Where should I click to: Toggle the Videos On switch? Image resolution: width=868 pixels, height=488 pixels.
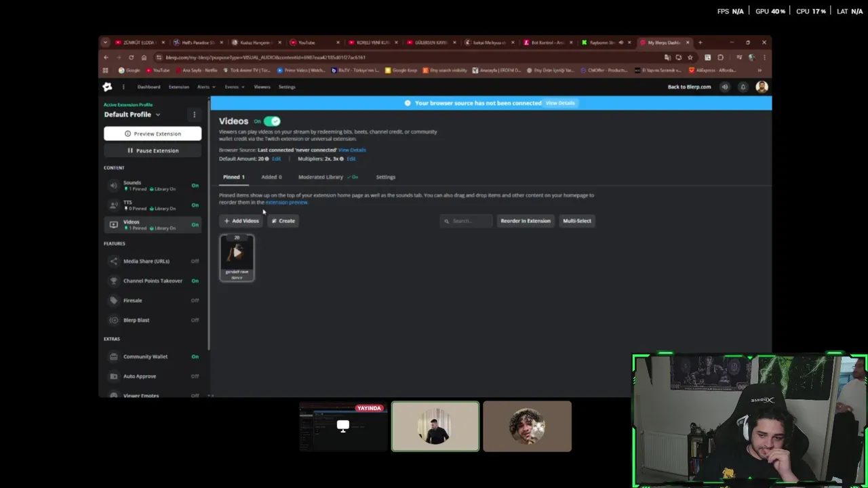(x=272, y=121)
